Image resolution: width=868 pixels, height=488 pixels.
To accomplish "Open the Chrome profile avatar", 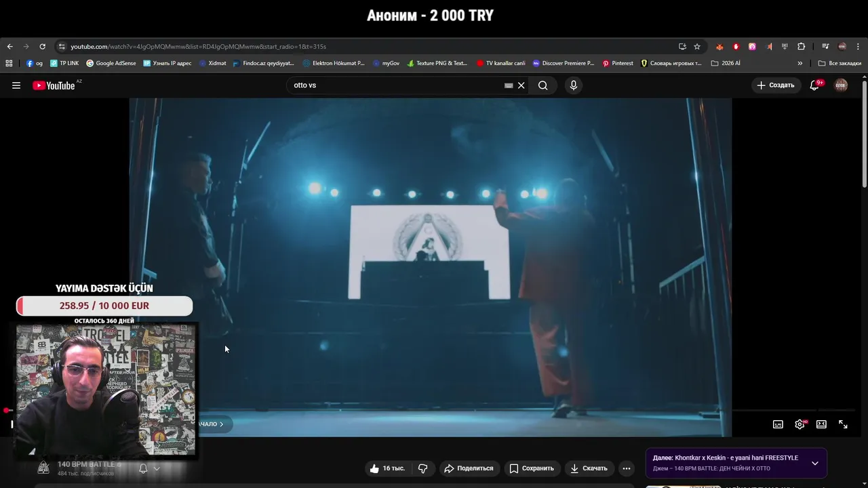I will tap(842, 47).
